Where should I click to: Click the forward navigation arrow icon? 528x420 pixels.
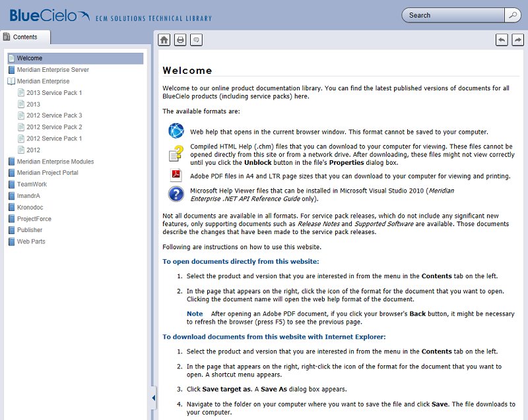coord(517,40)
